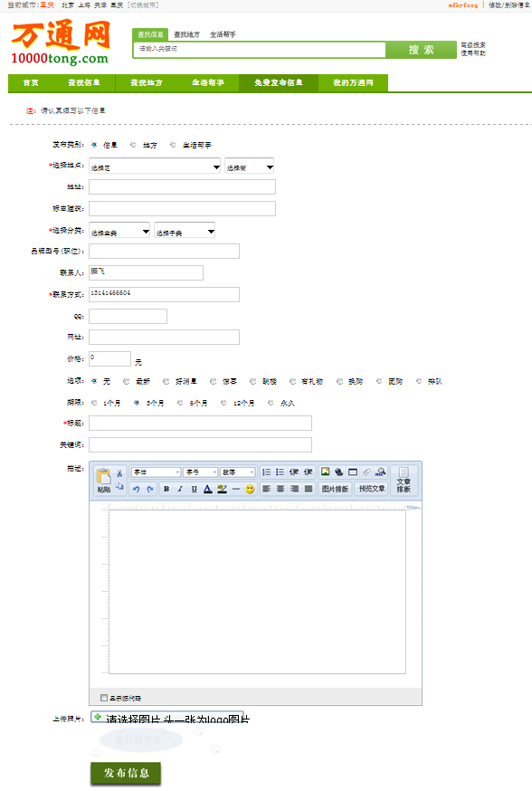The image size is (532, 791).
Task: Click the 发布信息 submit button
Action: [126, 773]
